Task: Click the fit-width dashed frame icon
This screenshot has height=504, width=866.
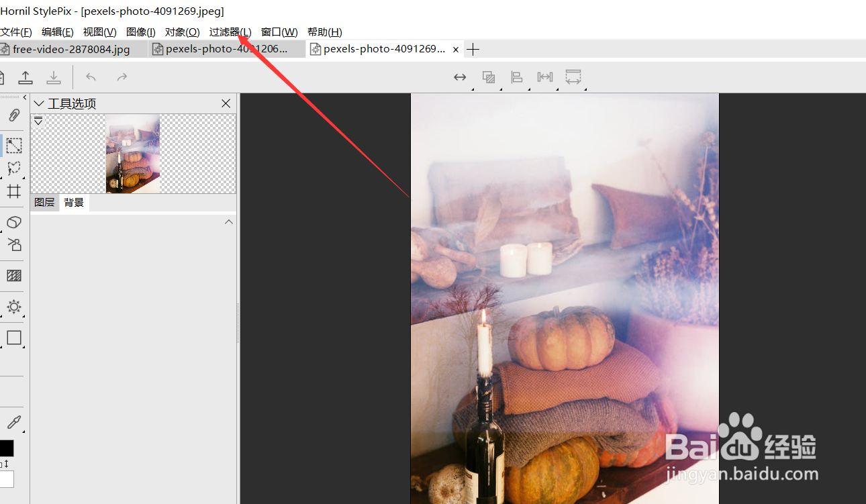Action: (573, 77)
